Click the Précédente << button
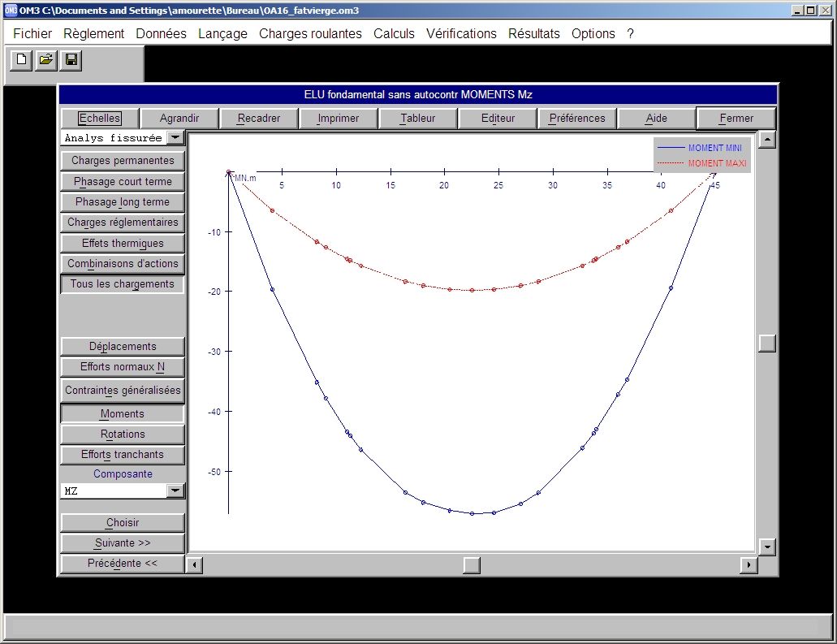The width and height of the screenshot is (837, 644). coord(123,564)
